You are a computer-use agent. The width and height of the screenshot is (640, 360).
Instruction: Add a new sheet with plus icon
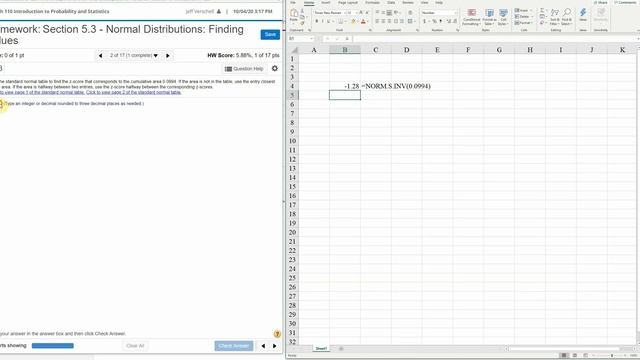coord(341,349)
